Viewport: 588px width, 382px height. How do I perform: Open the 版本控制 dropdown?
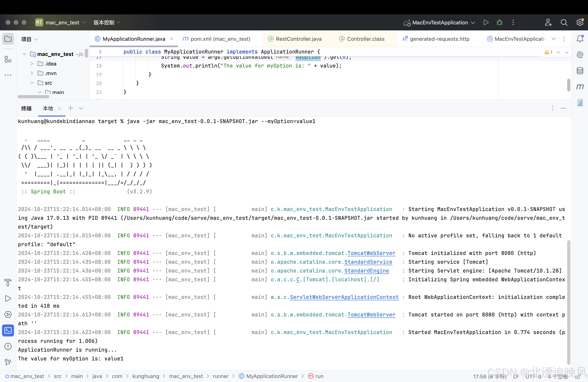pyautogui.click(x=106, y=22)
